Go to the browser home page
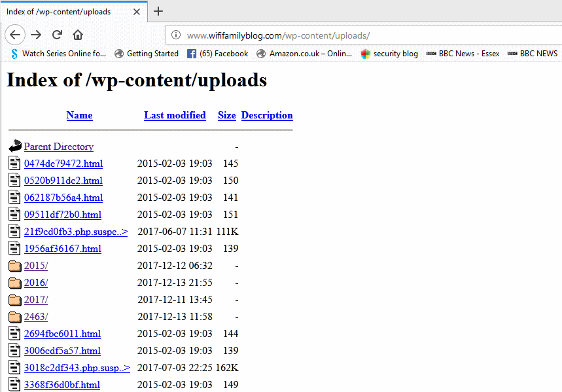This screenshot has height=392, width=562. tap(78, 35)
